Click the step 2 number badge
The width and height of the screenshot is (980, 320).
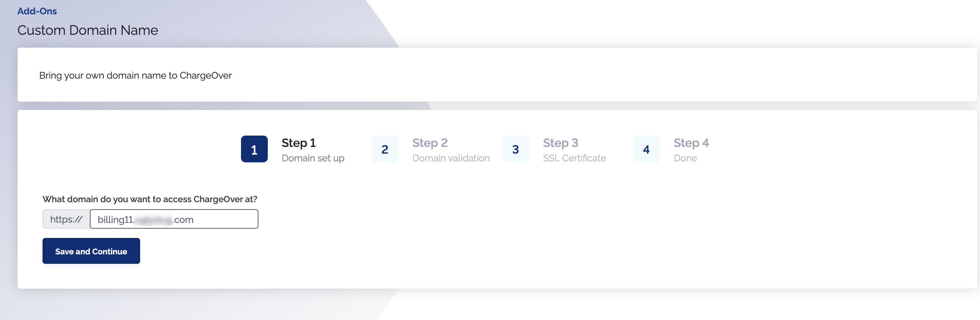coord(385,149)
